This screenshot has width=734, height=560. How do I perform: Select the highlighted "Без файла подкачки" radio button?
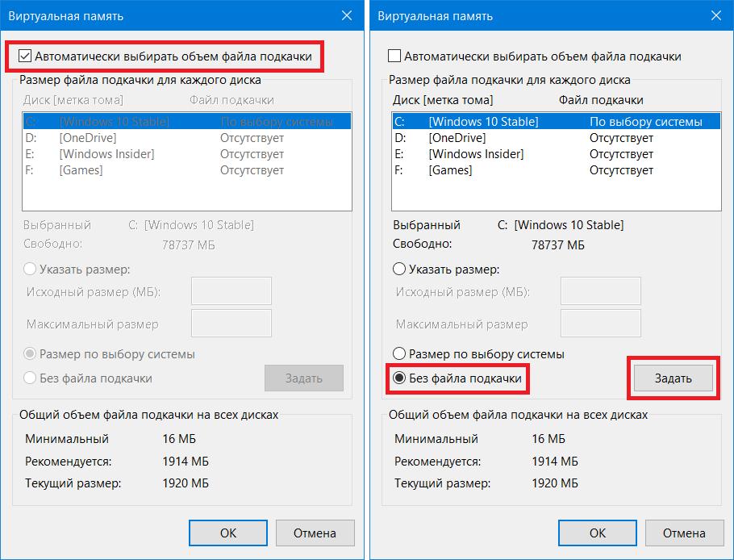tap(398, 378)
